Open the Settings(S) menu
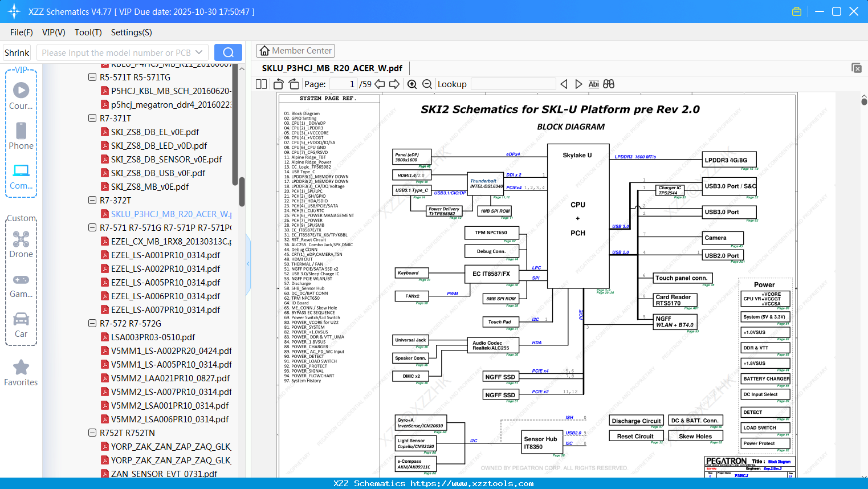868x489 pixels. (132, 32)
